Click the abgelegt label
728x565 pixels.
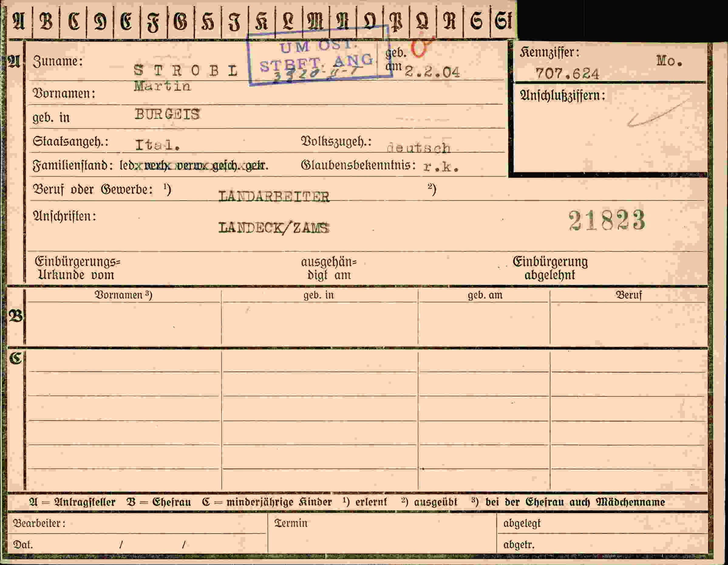522,524
